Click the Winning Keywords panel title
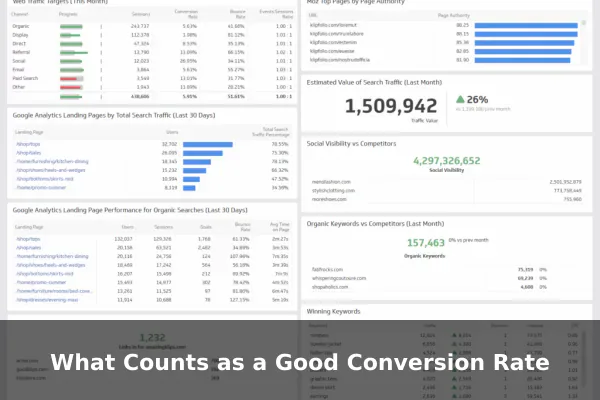Screen dimensions: 600x400 pos(333,312)
